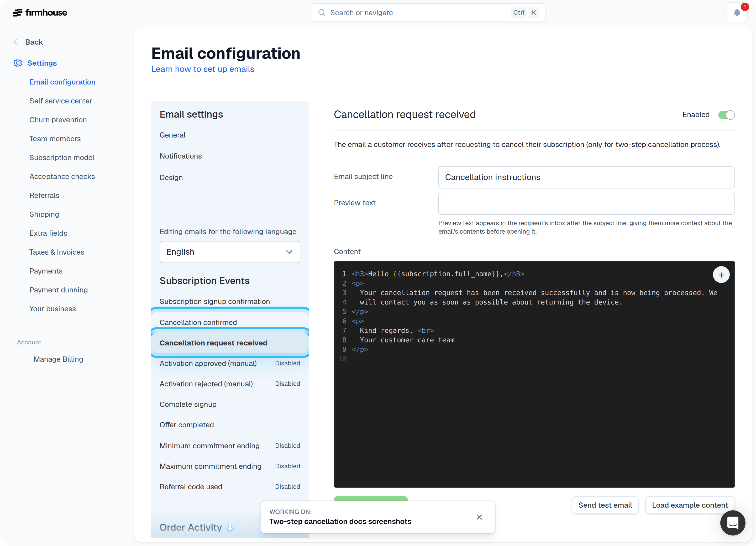
Task: Go to Taxes & Invoices
Action: [x=57, y=252]
